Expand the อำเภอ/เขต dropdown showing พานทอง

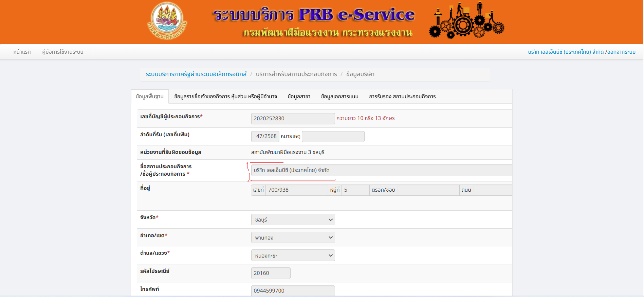coord(293,238)
